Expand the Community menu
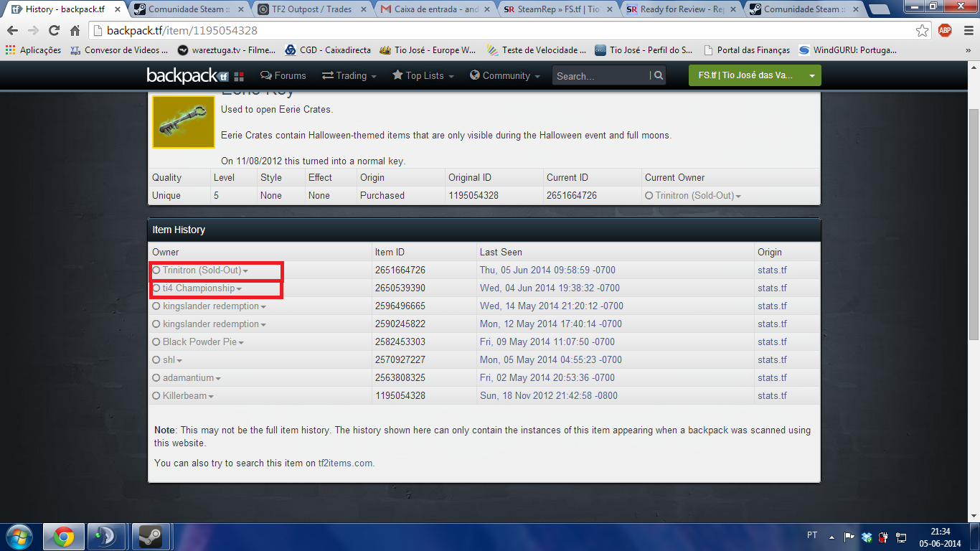The width and height of the screenshot is (980, 551). (505, 75)
